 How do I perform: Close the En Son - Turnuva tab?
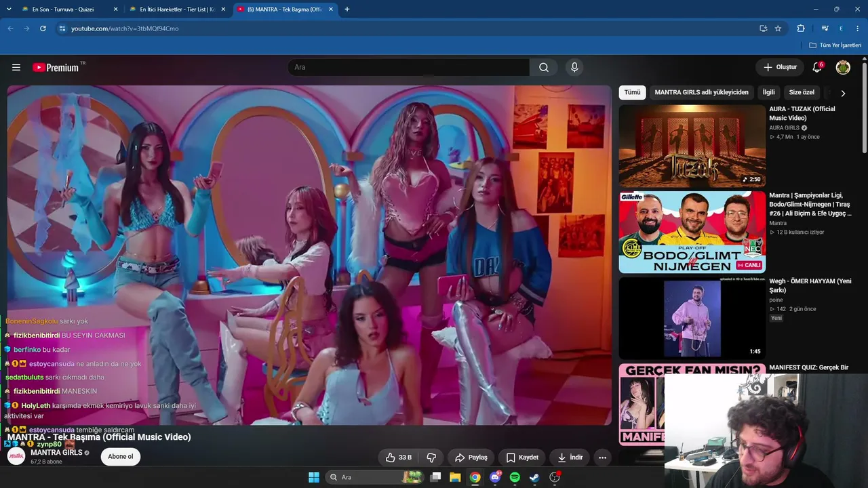115,9
